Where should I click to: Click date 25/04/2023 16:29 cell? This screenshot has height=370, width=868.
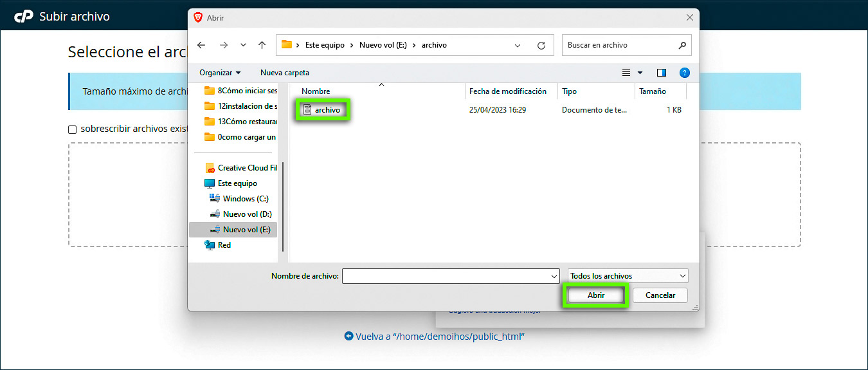coord(498,110)
